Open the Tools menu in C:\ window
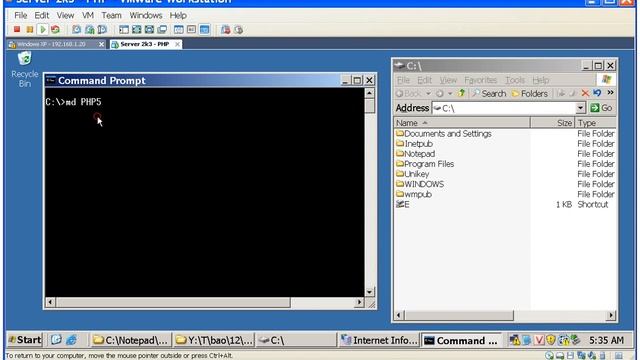Screen dimensions: 640x360 (x=515, y=80)
